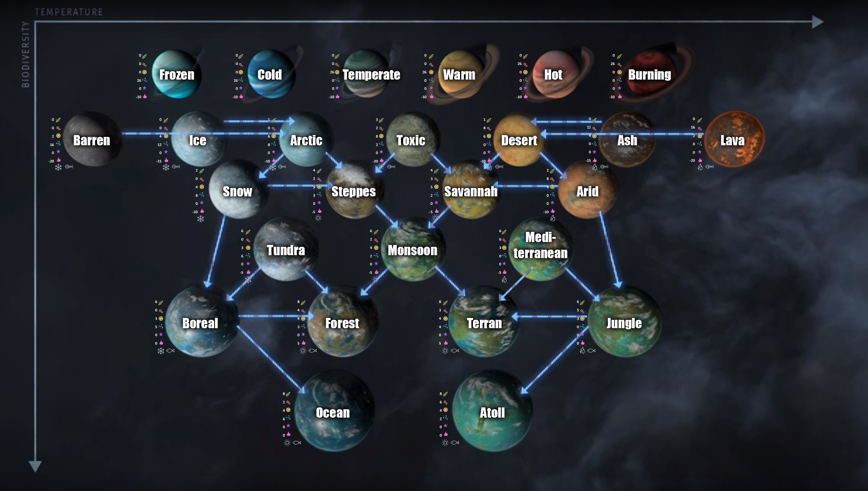Click the Terran planet button

(x=477, y=323)
